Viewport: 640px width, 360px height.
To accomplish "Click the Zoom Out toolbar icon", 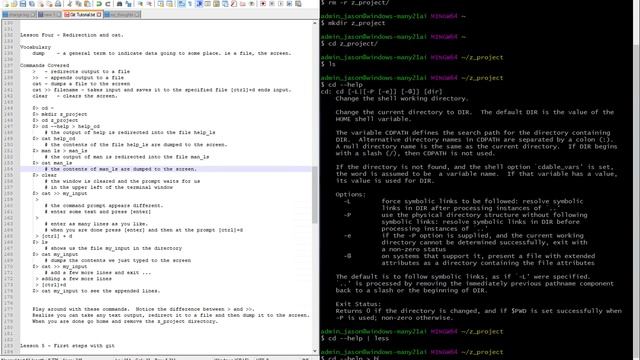I will (149, 4).
